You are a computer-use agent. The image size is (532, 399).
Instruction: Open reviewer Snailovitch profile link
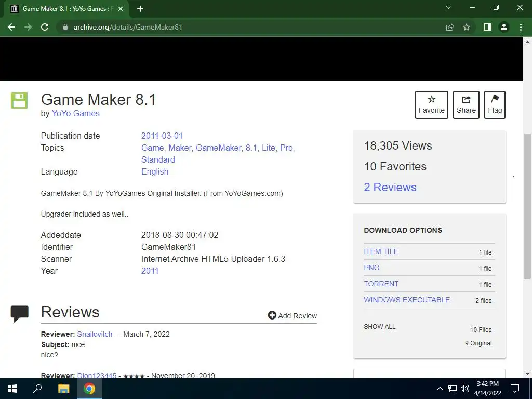click(x=95, y=334)
